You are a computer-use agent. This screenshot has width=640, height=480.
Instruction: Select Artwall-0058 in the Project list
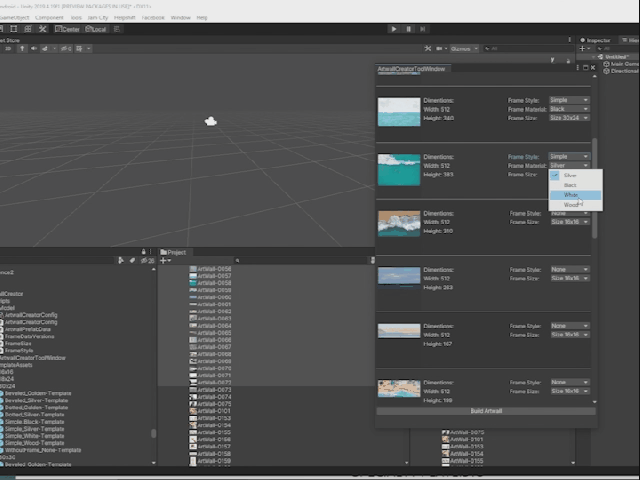point(210,283)
